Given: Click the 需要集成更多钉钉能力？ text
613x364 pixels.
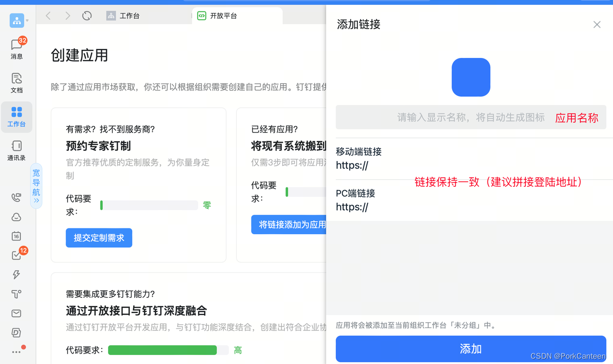Looking at the screenshot, I should point(111,294).
